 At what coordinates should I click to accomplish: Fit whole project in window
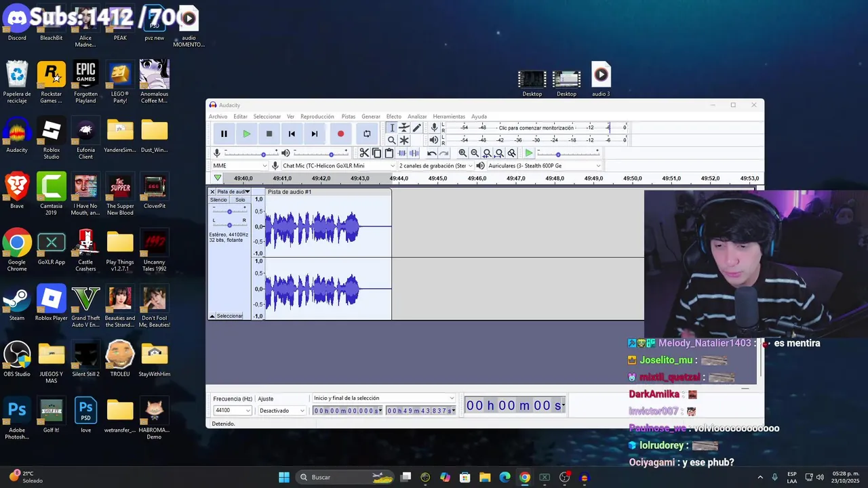point(499,153)
